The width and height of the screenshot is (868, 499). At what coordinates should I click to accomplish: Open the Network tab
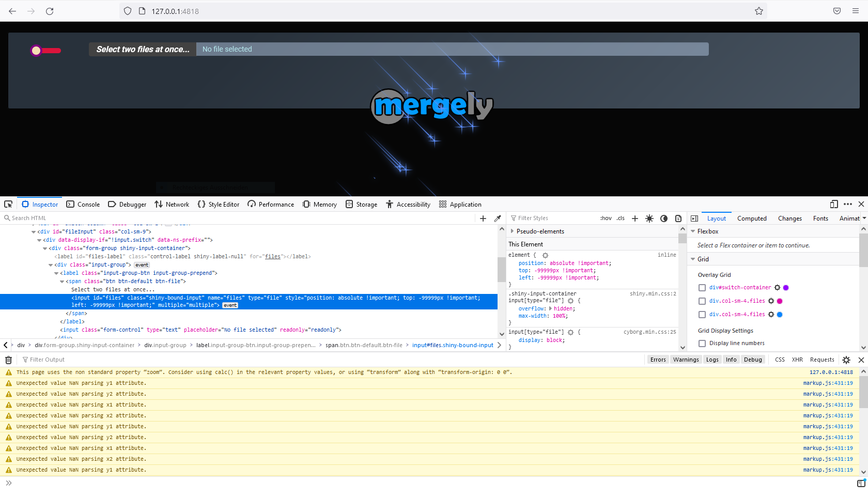pyautogui.click(x=172, y=204)
